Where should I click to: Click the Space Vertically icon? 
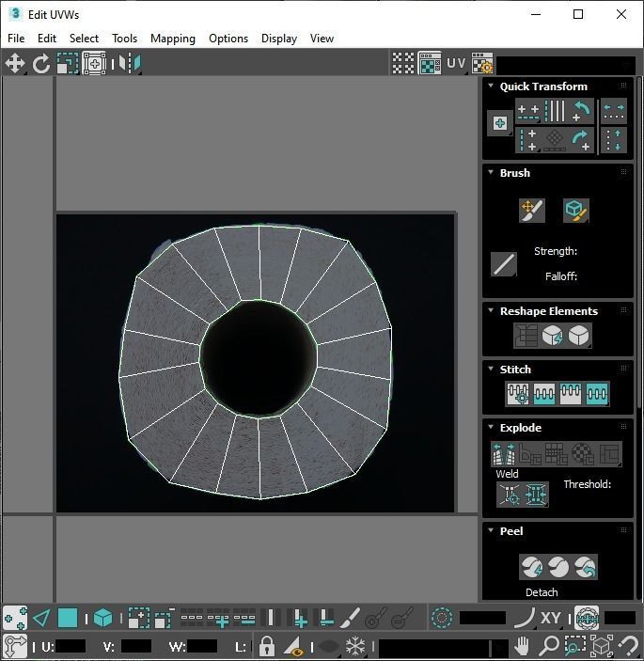point(614,140)
